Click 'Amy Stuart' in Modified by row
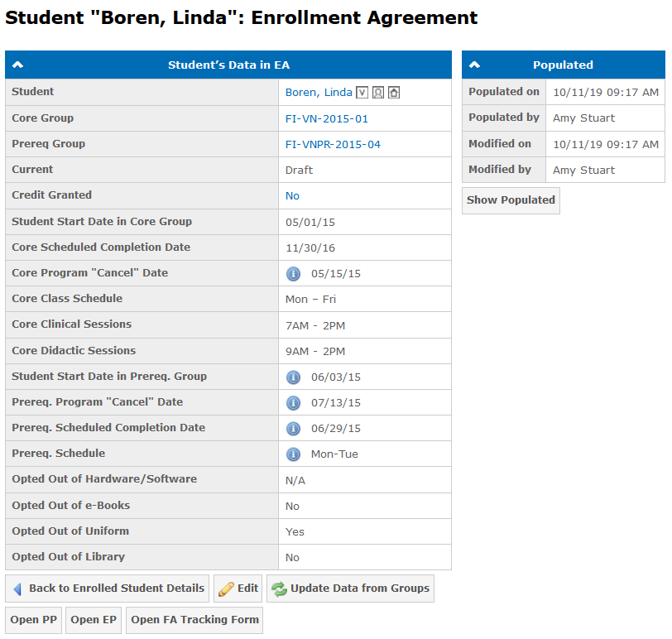This screenshot has height=639, width=672. [x=583, y=171]
